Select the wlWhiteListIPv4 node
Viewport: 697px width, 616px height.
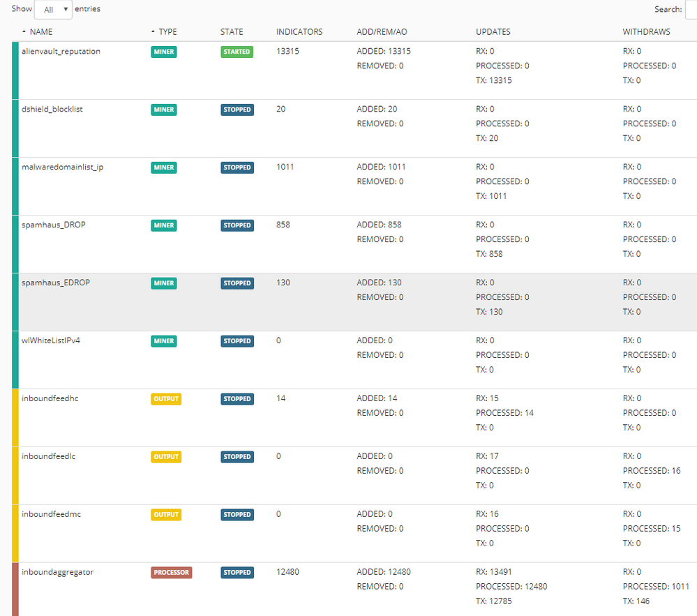pos(51,341)
